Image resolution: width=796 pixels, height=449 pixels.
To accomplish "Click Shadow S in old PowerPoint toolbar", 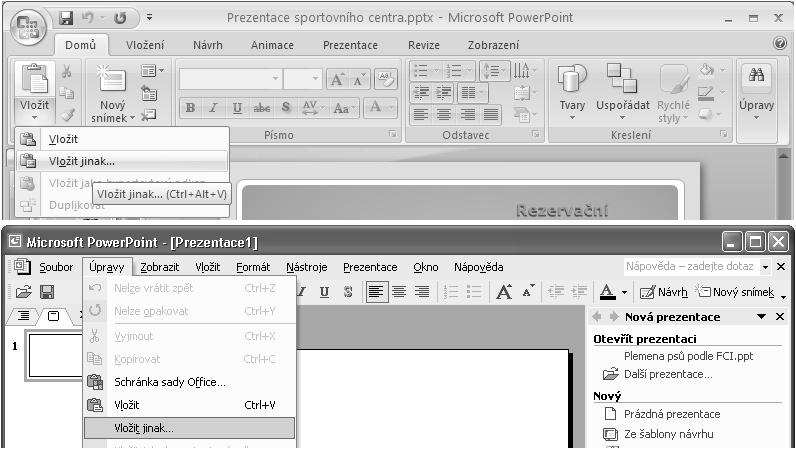I will pyautogui.click(x=348, y=292).
